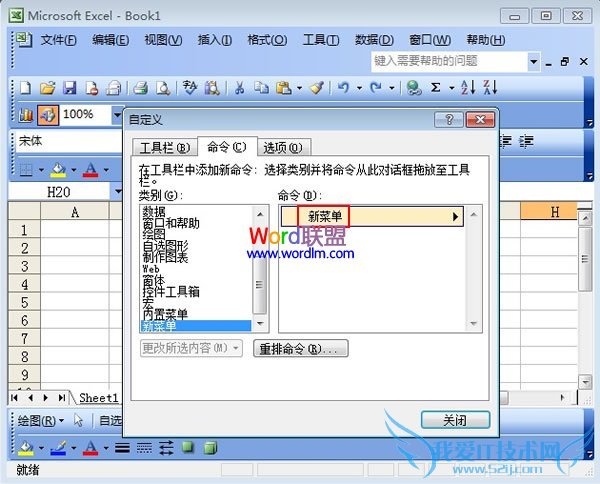600x484 pixels.
Task: Switch to the 工具栏(B) tab
Action: 165,148
